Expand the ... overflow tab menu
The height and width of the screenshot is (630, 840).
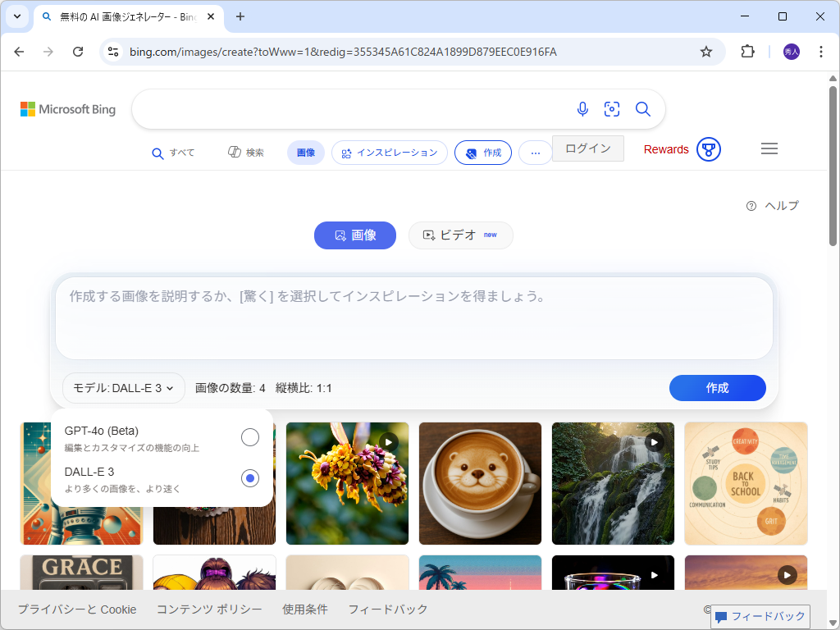click(x=535, y=153)
